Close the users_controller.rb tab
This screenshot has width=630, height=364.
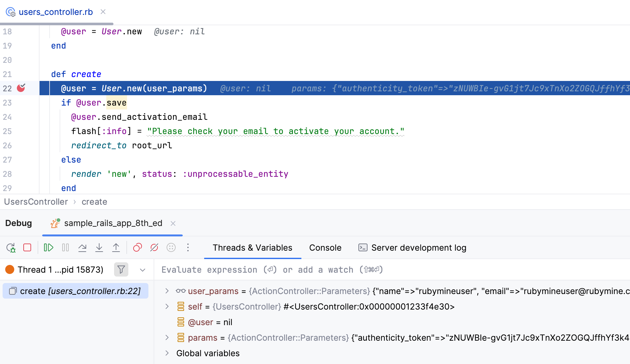[103, 12]
